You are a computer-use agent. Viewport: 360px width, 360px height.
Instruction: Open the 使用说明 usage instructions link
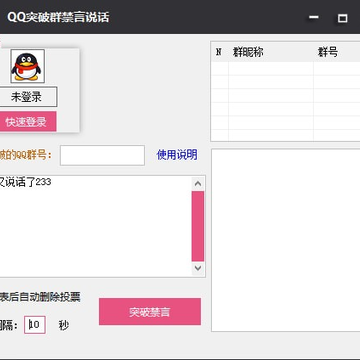click(x=177, y=155)
